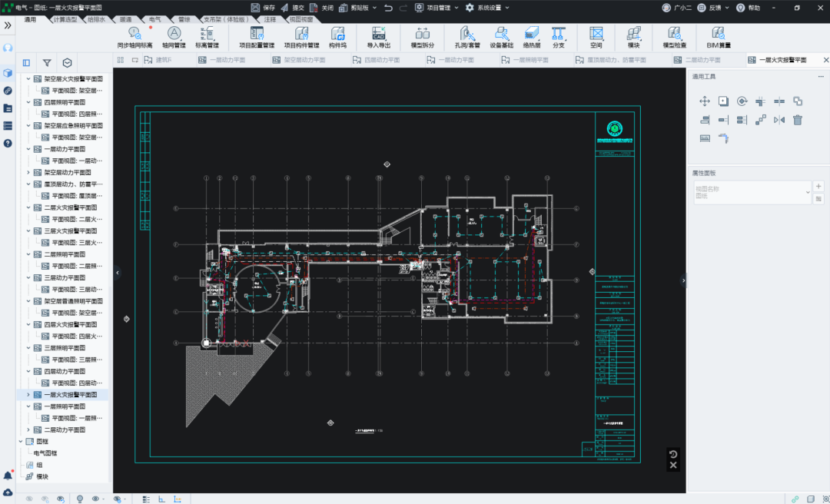830x504 pixels.
Task: Expand the 二层动力平面图 tree node
Action: tap(28, 430)
